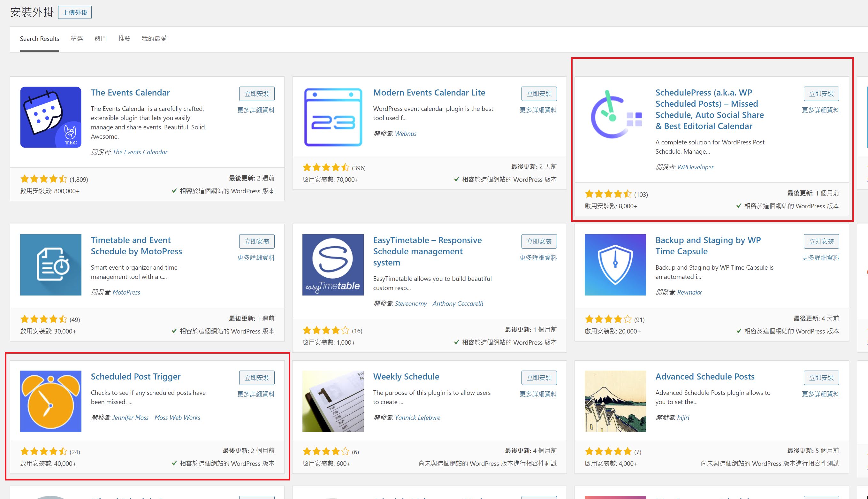Open WPDeveloper author link
The width and height of the screenshot is (868, 499).
click(695, 167)
